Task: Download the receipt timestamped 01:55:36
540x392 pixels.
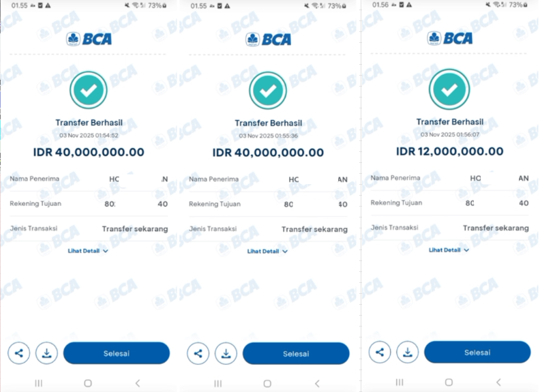Action: click(226, 353)
